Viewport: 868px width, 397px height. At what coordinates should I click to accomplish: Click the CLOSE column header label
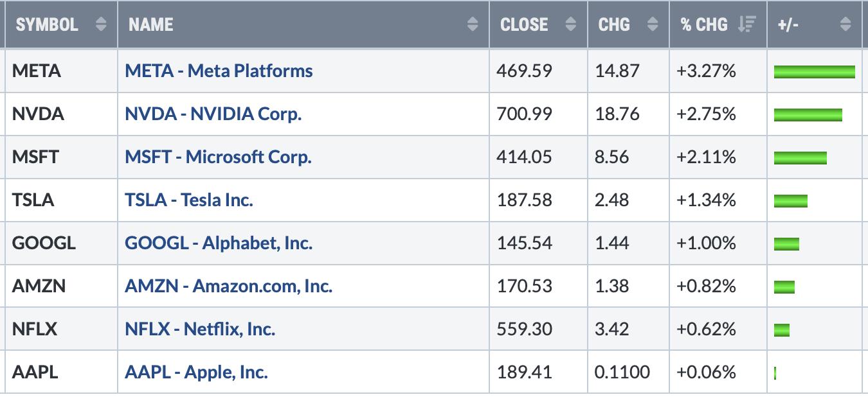[524, 24]
